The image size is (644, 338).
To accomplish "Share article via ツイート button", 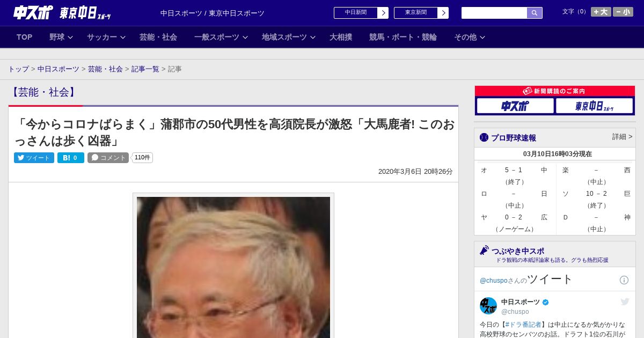I will coord(34,158).
